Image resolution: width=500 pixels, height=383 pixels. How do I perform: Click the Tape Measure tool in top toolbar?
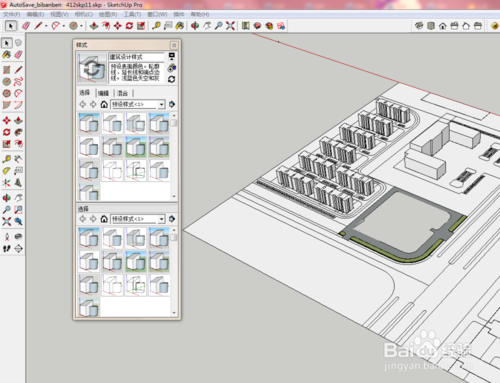[156, 26]
